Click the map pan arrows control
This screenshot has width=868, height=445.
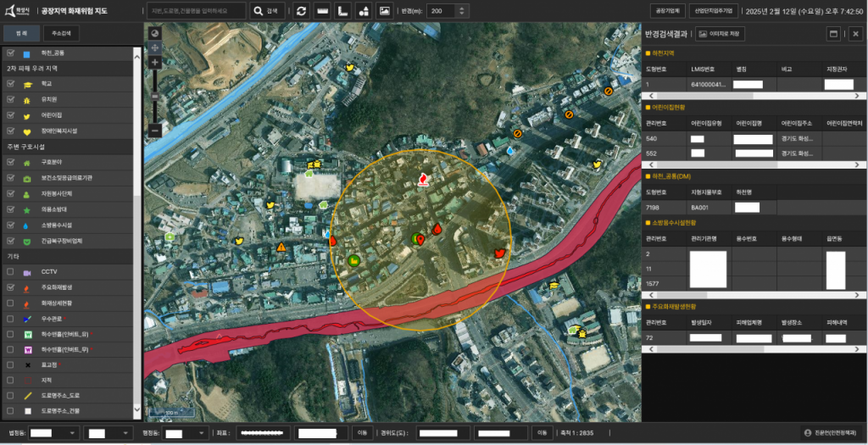click(x=154, y=47)
